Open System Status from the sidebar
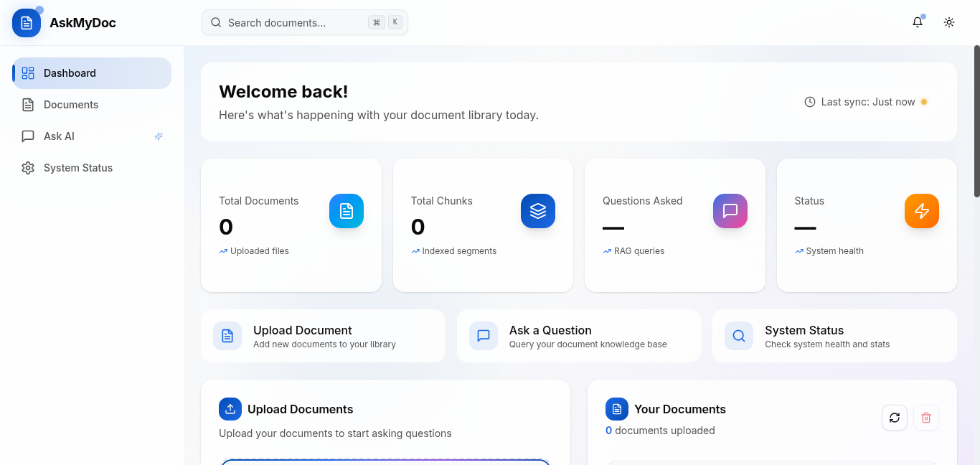 pyautogui.click(x=77, y=167)
